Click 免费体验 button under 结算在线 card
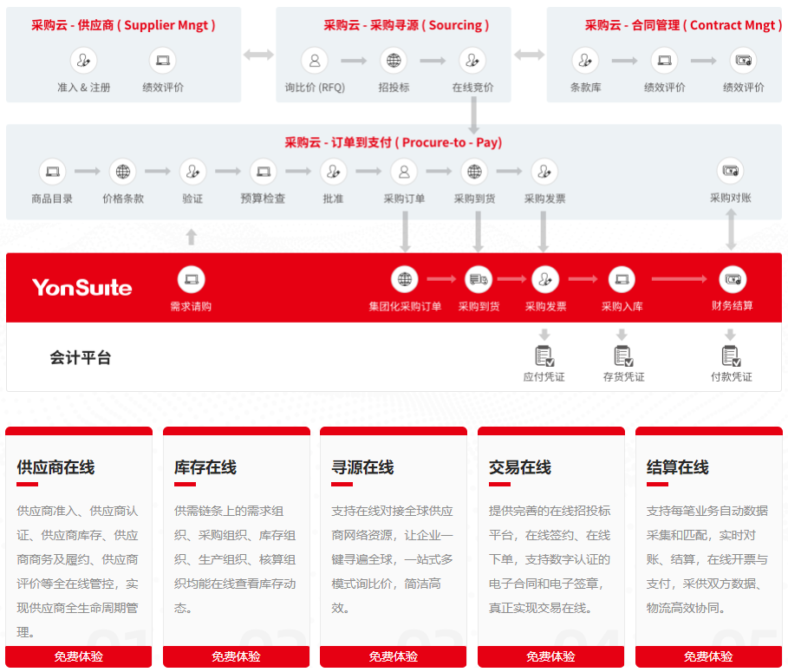Screen dimensions: 788x672 click(x=708, y=656)
